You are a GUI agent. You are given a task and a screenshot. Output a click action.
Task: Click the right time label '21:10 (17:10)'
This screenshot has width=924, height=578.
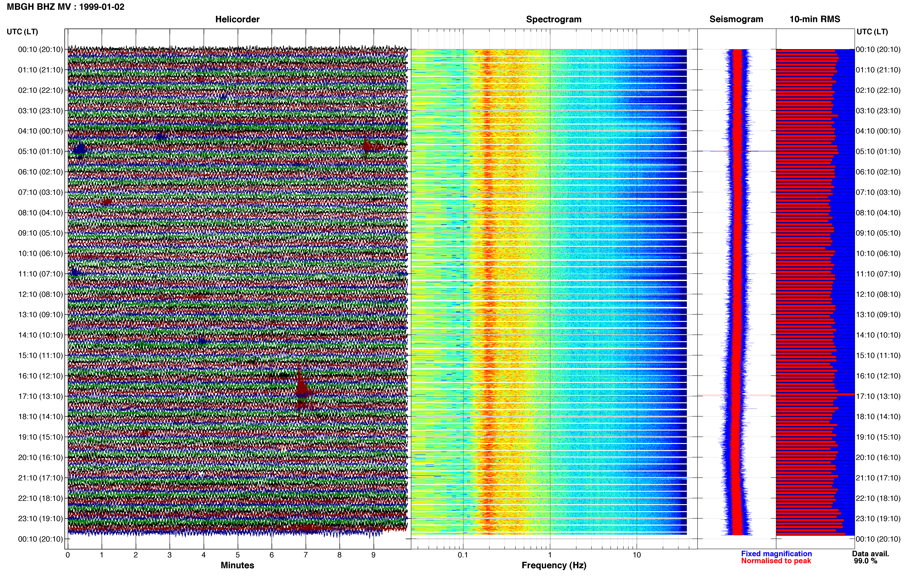tap(878, 478)
